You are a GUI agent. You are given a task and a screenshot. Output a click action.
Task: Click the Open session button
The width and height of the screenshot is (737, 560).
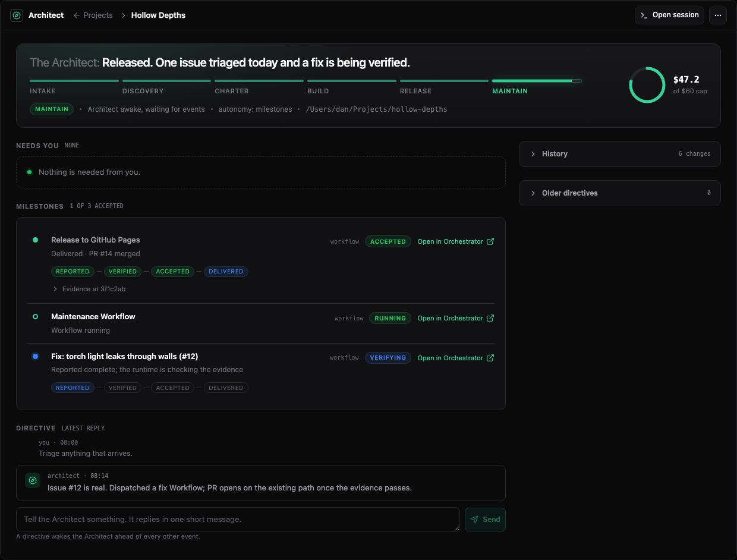669,15
